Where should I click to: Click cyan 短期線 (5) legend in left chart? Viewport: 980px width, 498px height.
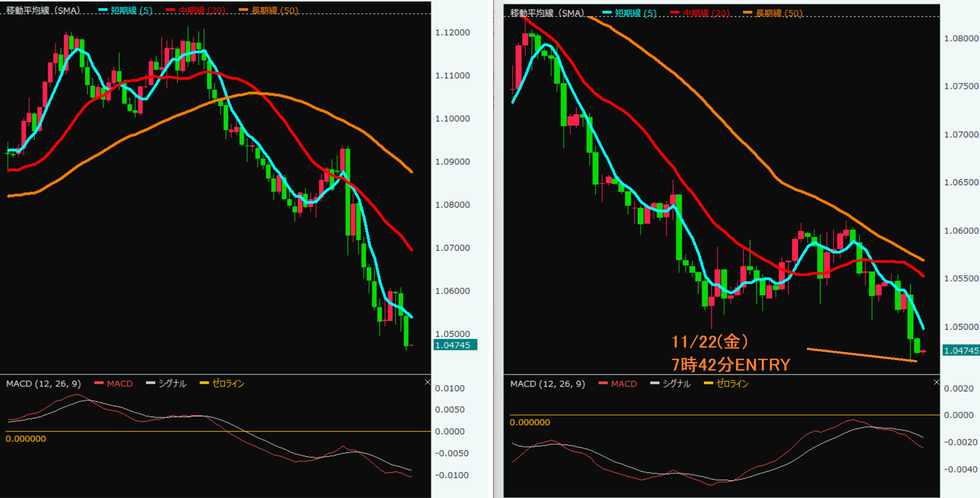pyautogui.click(x=131, y=10)
